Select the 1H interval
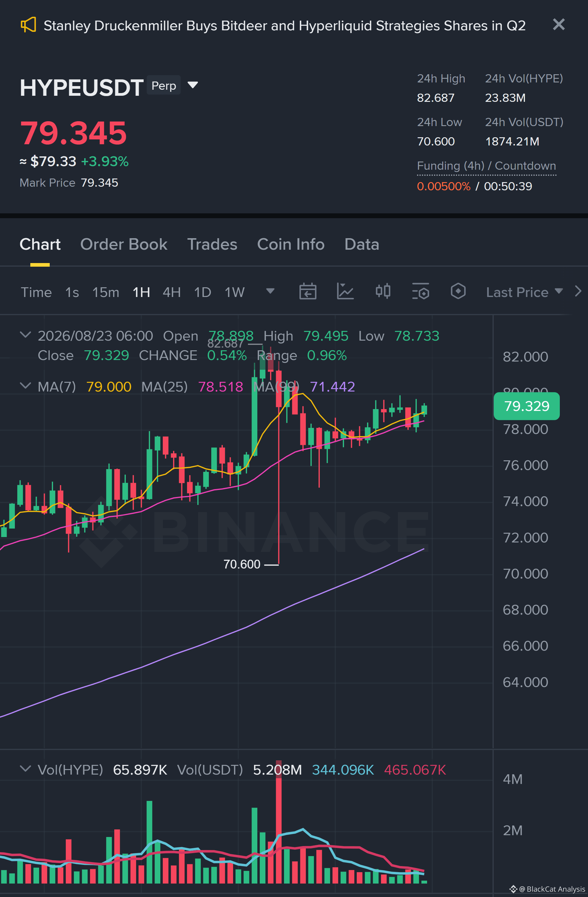588x897 pixels. tap(141, 292)
